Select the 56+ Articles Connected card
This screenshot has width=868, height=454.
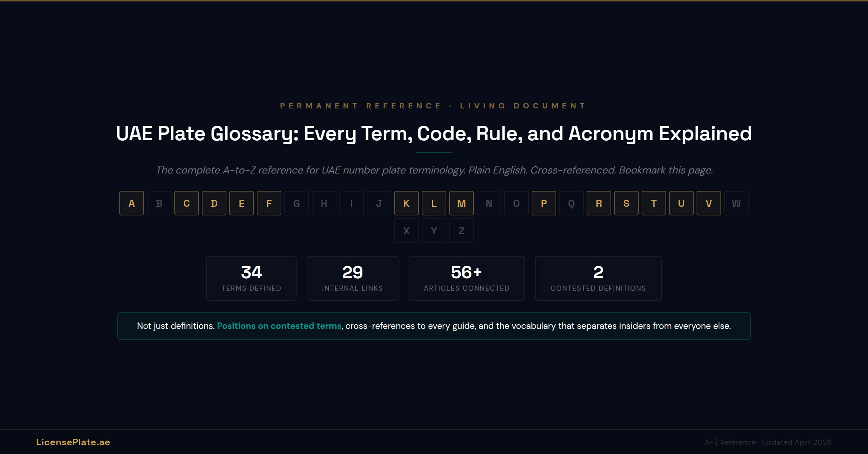click(467, 278)
